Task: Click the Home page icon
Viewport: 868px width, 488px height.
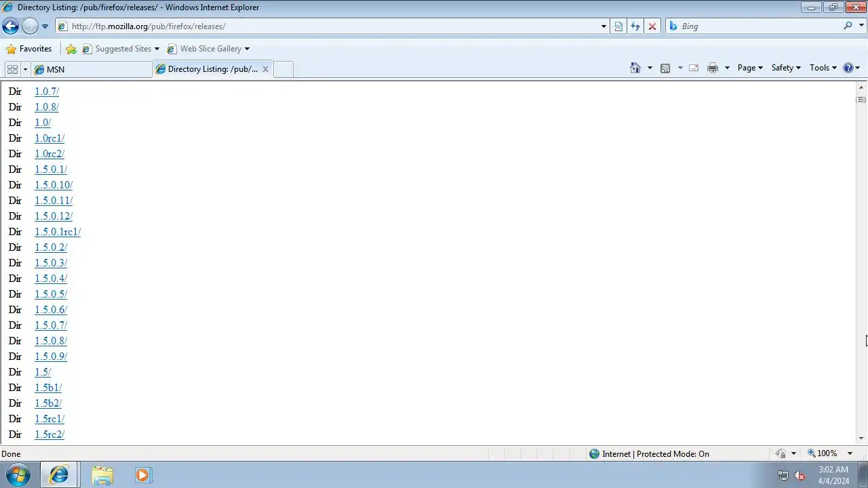Action: coord(635,68)
